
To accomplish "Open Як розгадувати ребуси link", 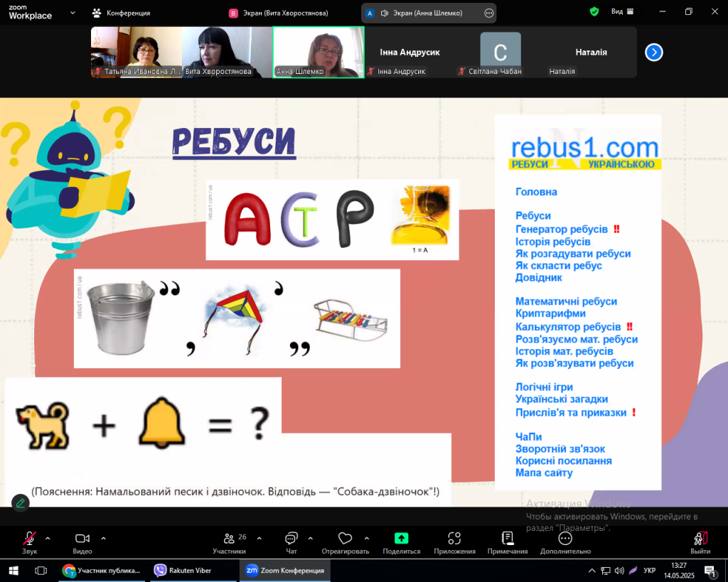I will [573, 254].
